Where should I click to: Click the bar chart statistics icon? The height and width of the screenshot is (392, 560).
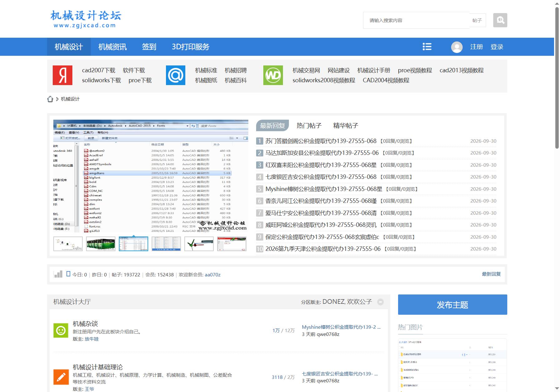pyautogui.click(x=58, y=274)
